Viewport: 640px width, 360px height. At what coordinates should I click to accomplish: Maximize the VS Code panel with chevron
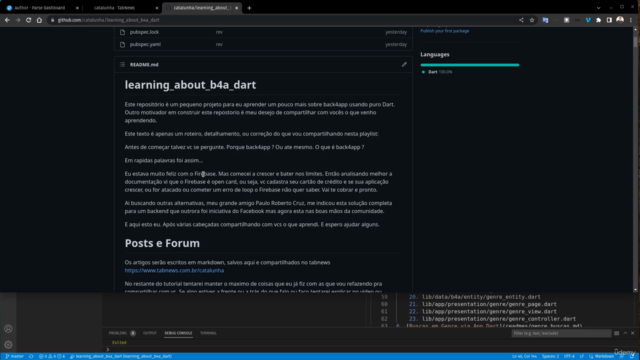[625, 333]
